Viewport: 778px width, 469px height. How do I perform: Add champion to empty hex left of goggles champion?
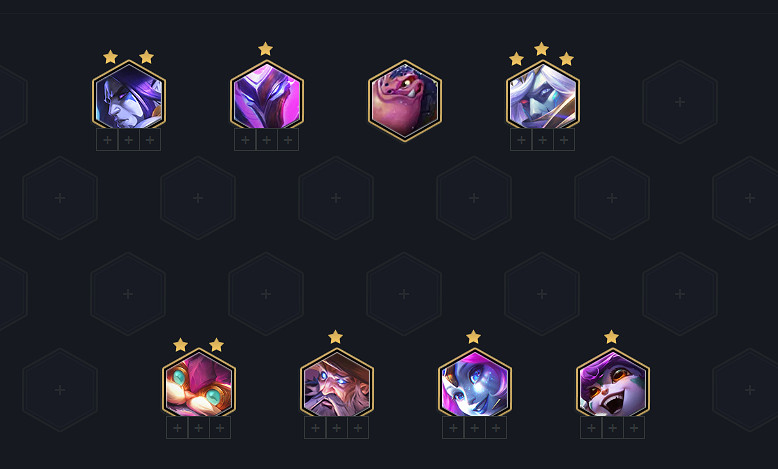point(60,390)
